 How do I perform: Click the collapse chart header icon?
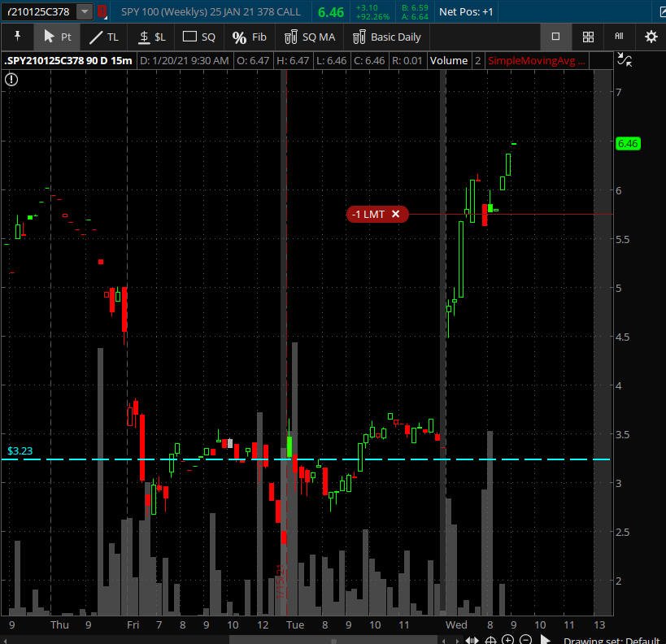pyautogui.click(x=625, y=60)
